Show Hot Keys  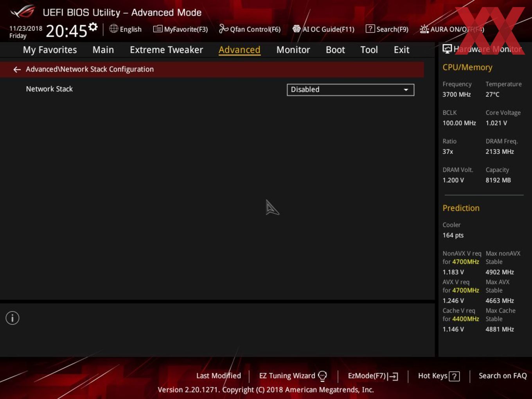tap(433, 376)
